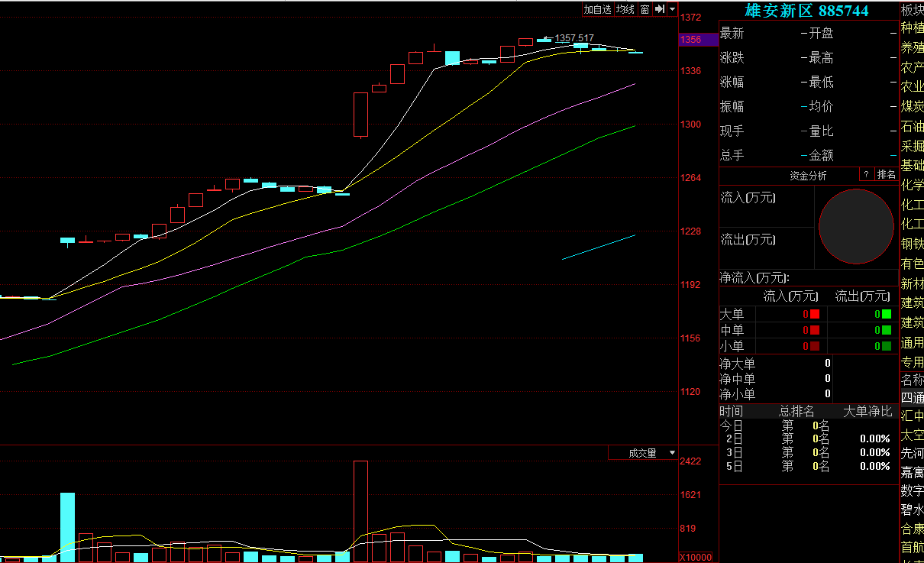924x563 pixels.
Task: Click the 大单净比 column header
Action: (x=867, y=412)
